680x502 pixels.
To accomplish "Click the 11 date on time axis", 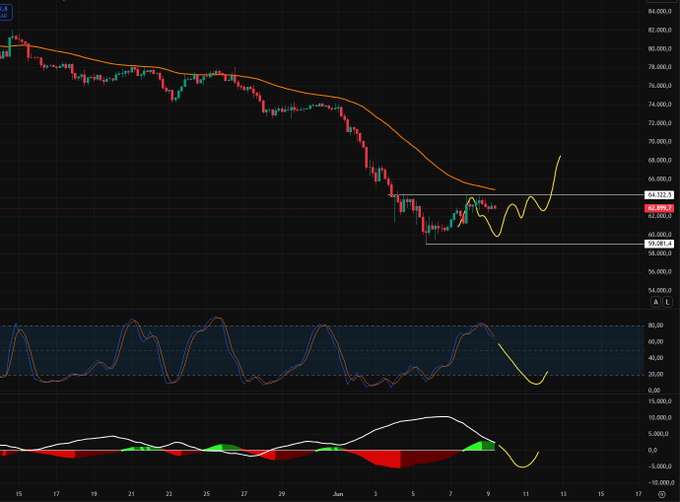I will coord(526,494).
